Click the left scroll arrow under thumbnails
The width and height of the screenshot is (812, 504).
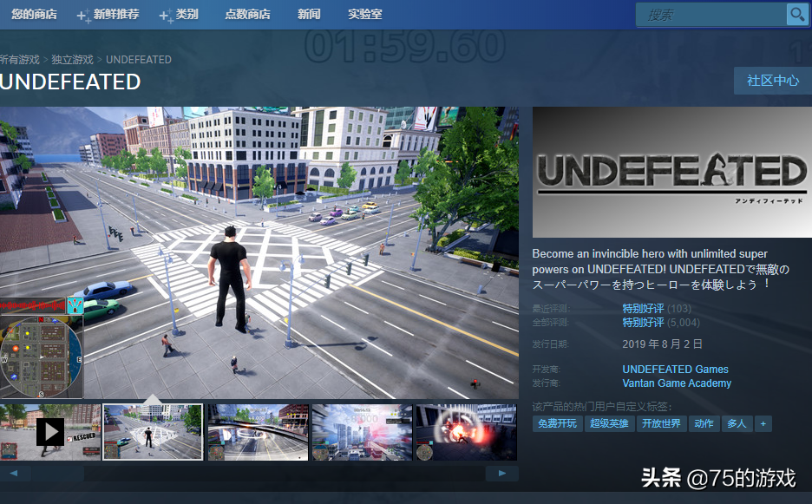15,474
